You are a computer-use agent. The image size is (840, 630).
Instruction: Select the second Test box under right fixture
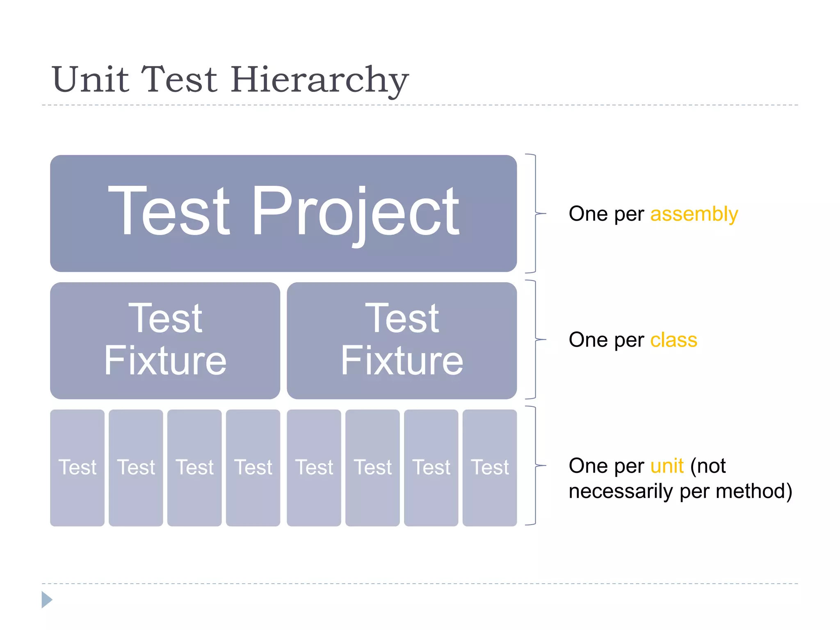pyautogui.click(x=372, y=468)
